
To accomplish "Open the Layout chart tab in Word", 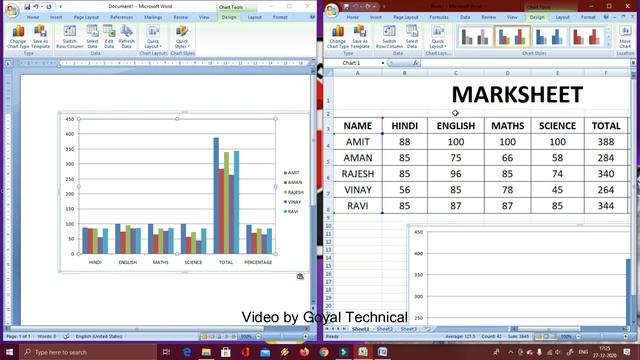I will (254, 17).
